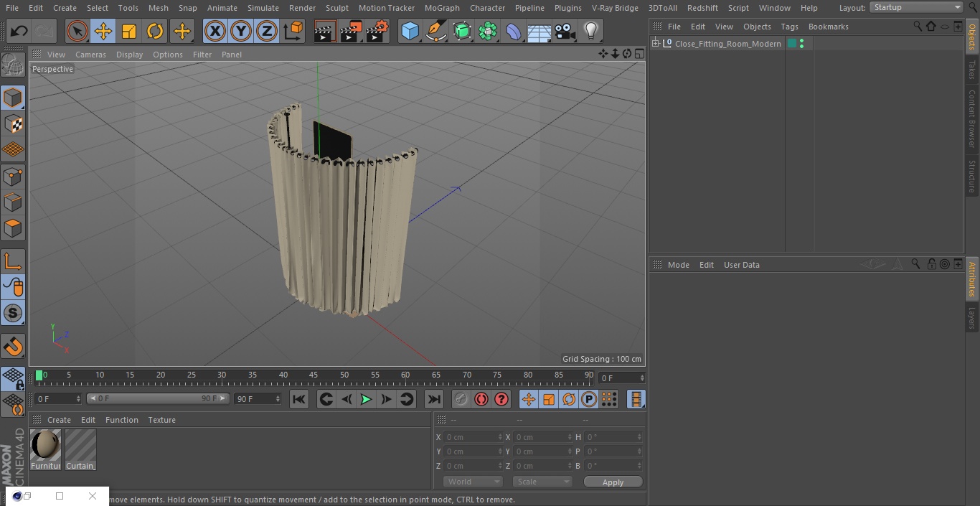Activate the Move tool
The height and width of the screenshot is (506, 980).
[103, 32]
